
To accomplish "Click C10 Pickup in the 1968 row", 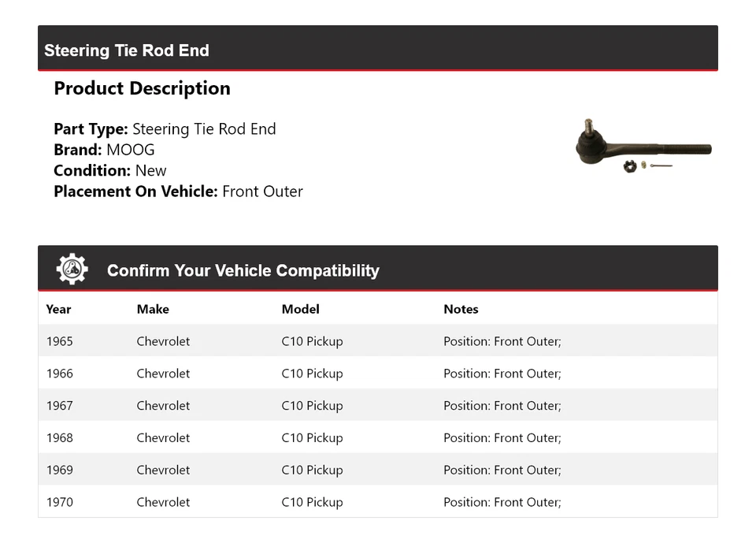I will tap(312, 438).
